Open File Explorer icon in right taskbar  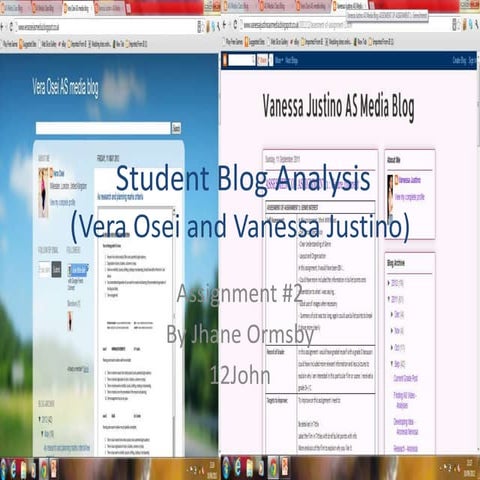coord(249,467)
